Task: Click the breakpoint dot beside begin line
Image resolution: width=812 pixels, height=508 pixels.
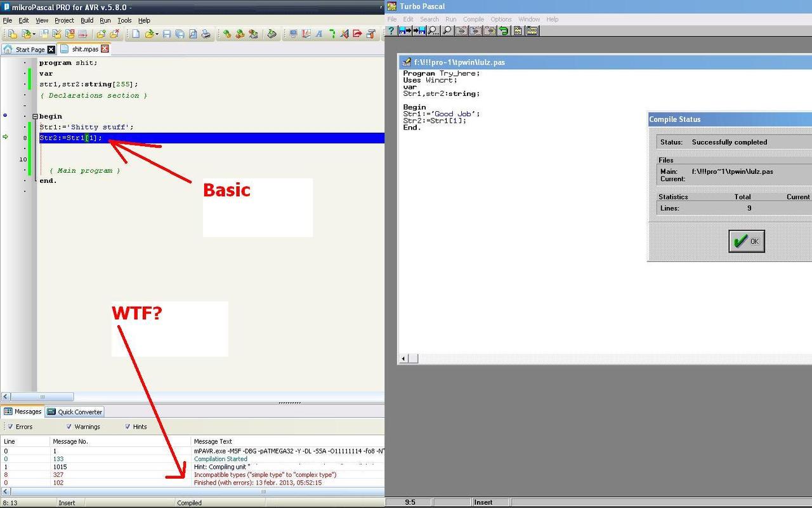Action: pos(5,116)
